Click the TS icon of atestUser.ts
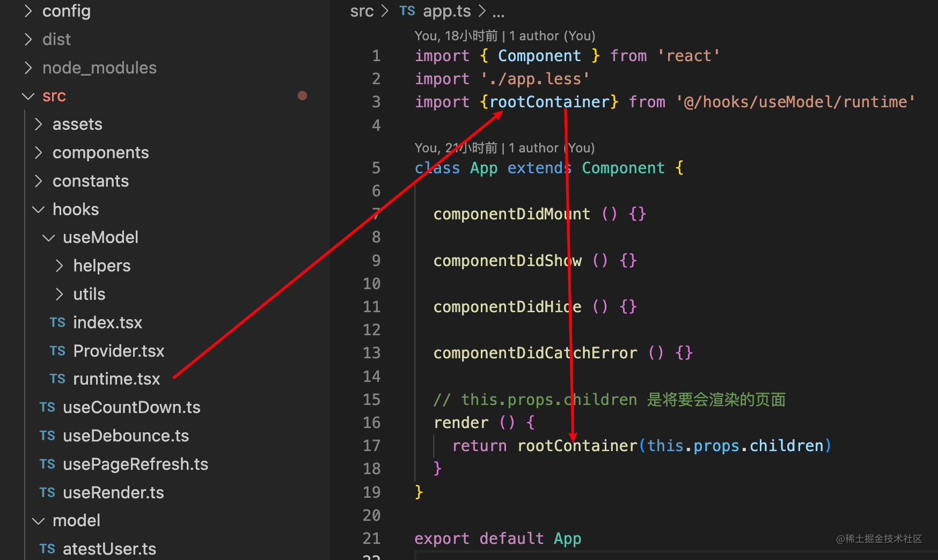This screenshot has width=938, height=560. (47, 549)
